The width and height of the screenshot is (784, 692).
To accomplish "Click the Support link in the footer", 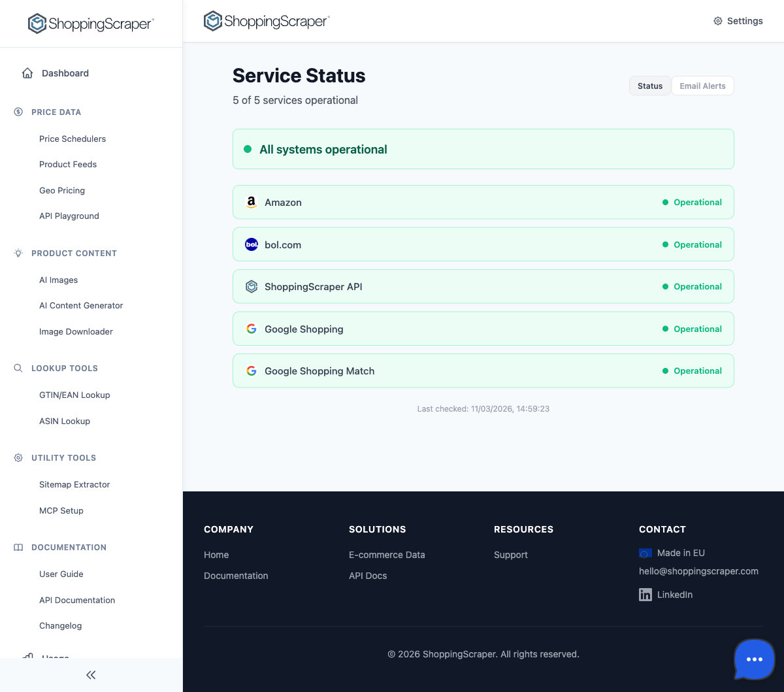I will coord(510,555).
